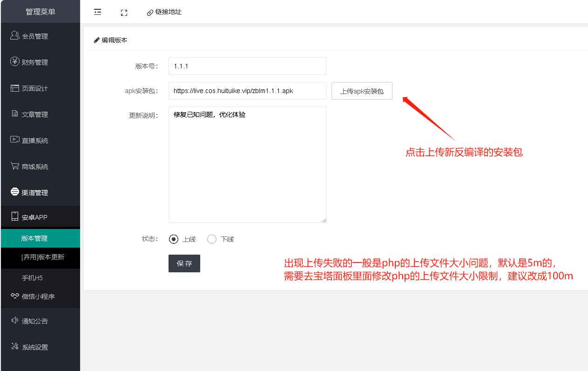Expand the 商城系统 menu

pyautogui.click(x=40, y=166)
